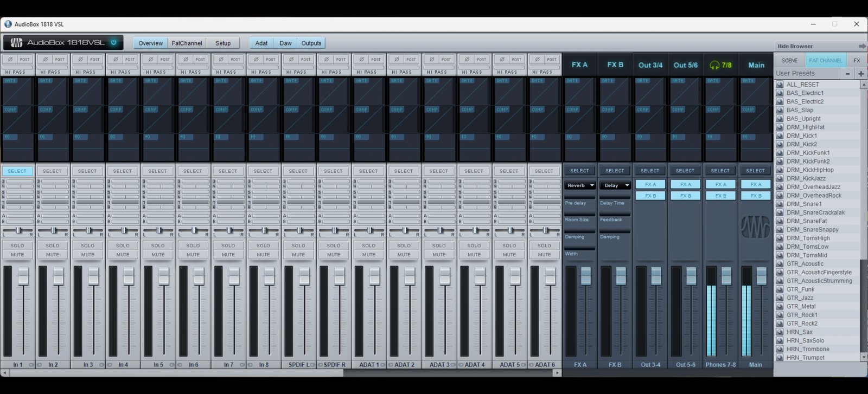Show the Daw channels
The height and width of the screenshot is (394, 868).
click(x=285, y=43)
